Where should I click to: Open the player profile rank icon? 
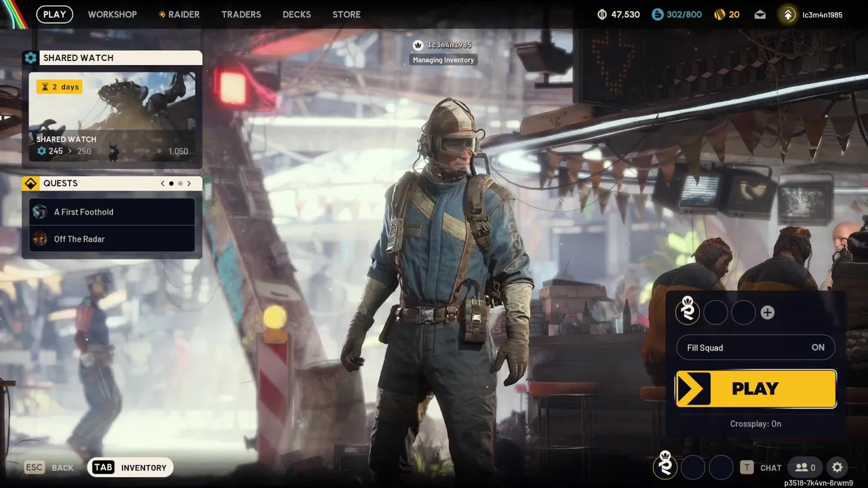[788, 14]
